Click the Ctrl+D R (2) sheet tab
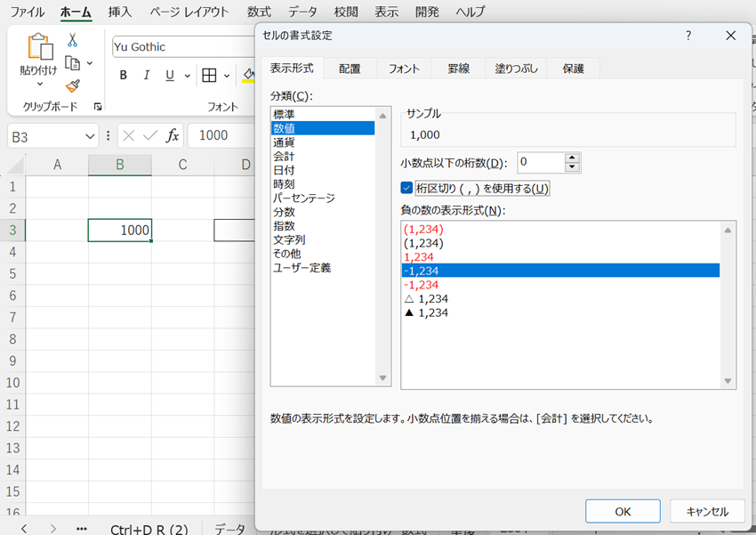This screenshot has width=756, height=535. (x=149, y=529)
